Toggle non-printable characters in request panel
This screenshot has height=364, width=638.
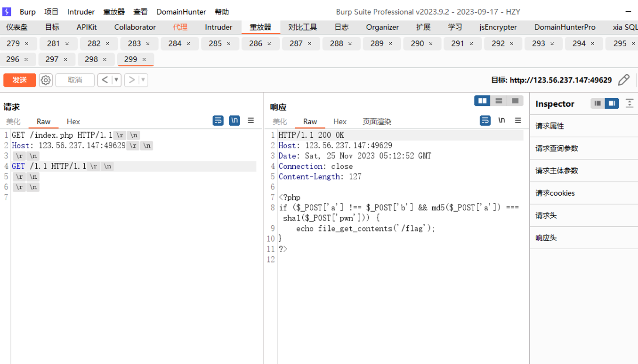[x=234, y=121]
